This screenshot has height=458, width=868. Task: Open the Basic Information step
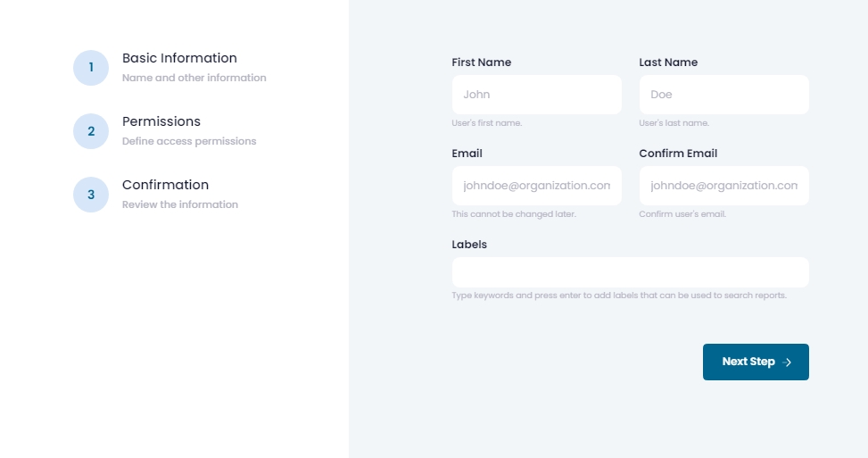179,58
